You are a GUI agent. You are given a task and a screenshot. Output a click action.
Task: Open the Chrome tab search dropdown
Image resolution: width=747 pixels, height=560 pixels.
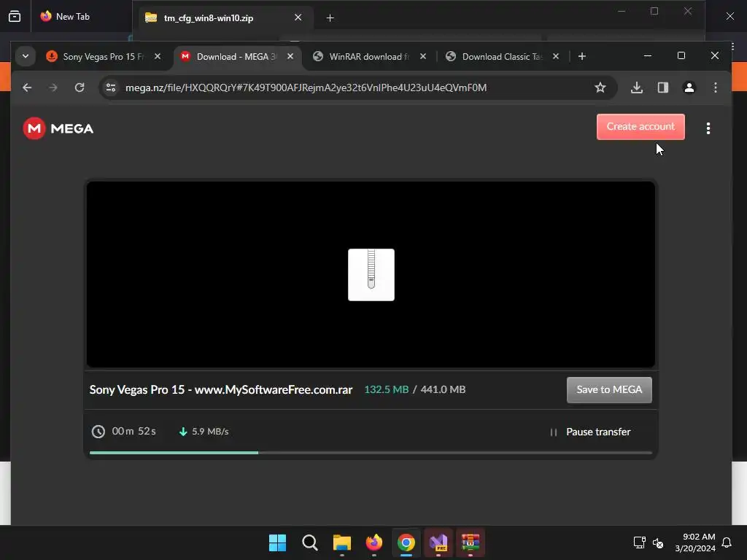[x=26, y=56]
